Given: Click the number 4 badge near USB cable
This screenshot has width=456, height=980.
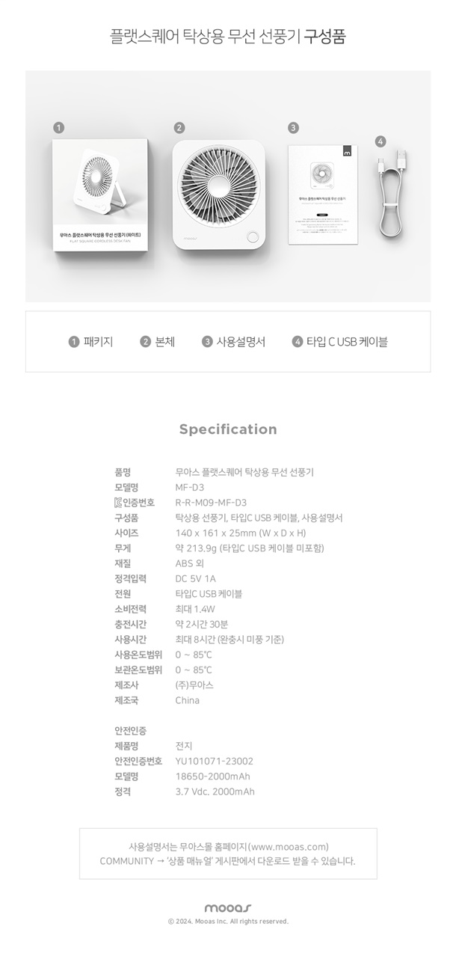Looking at the screenshot, I should (x=381, y=141).
